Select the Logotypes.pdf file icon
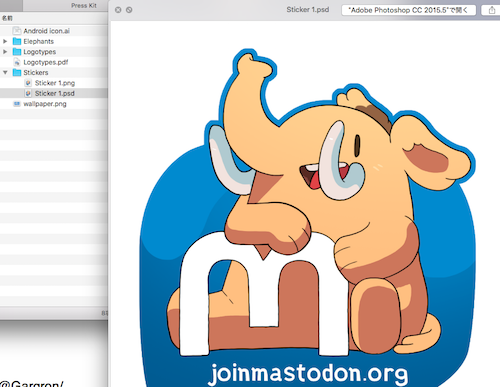Viewport: 500px width, 387px height. pos(17,62)
